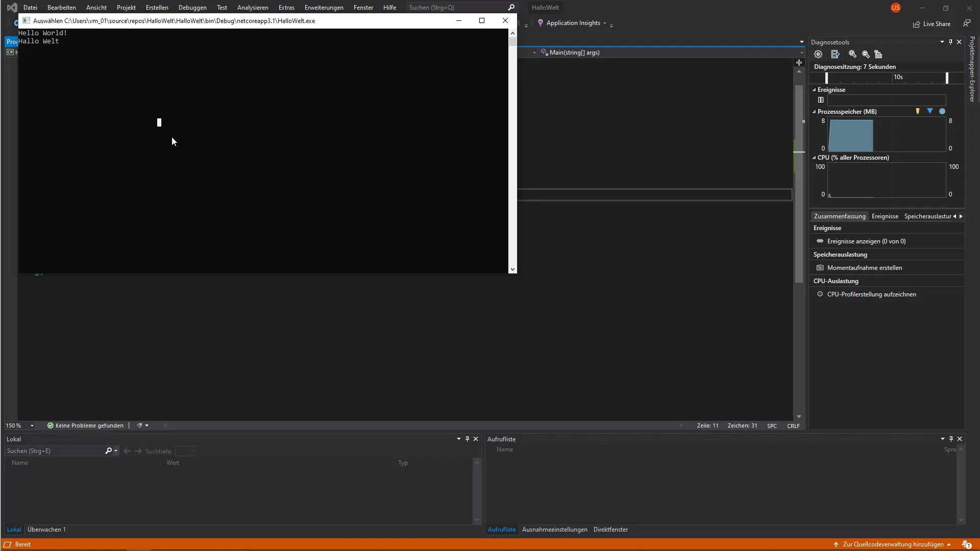
Task: Reset diagnostics timeline view icon
Action: 878,54
